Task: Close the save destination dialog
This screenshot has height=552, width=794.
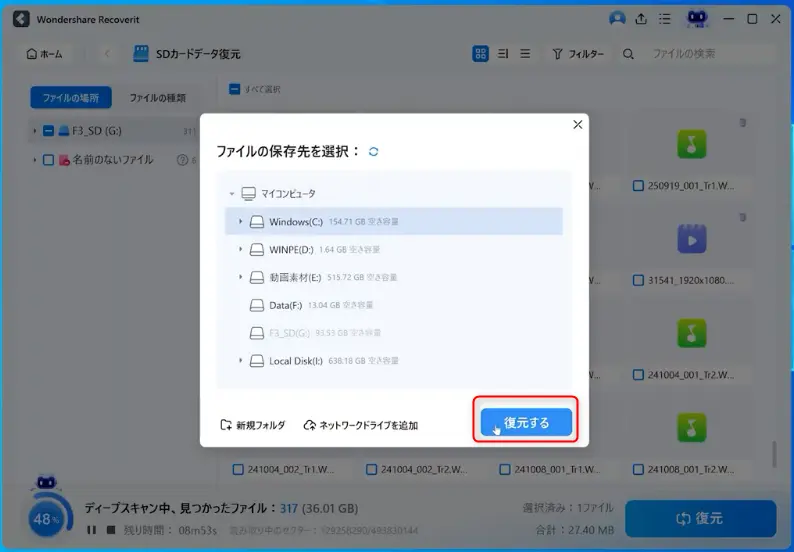Action: 577,125
